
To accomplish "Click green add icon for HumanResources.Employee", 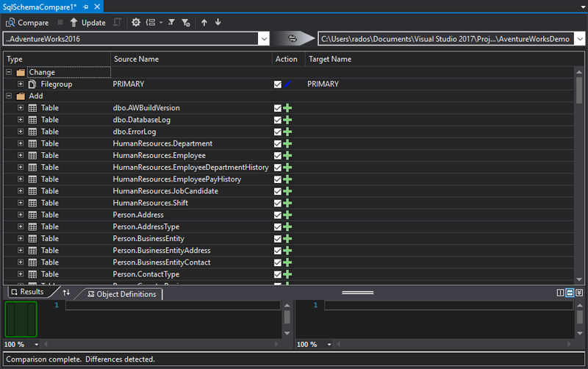I will (x=287, y=156).
